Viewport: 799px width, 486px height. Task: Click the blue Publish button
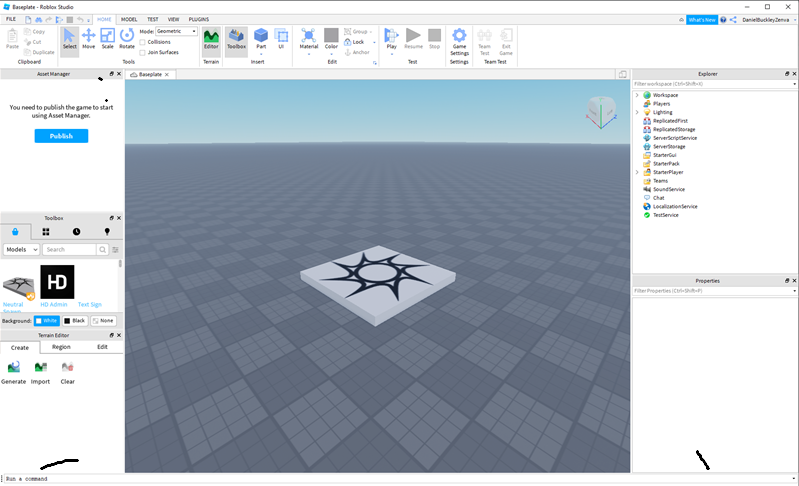pyautogui.click(x=61, y=136)
